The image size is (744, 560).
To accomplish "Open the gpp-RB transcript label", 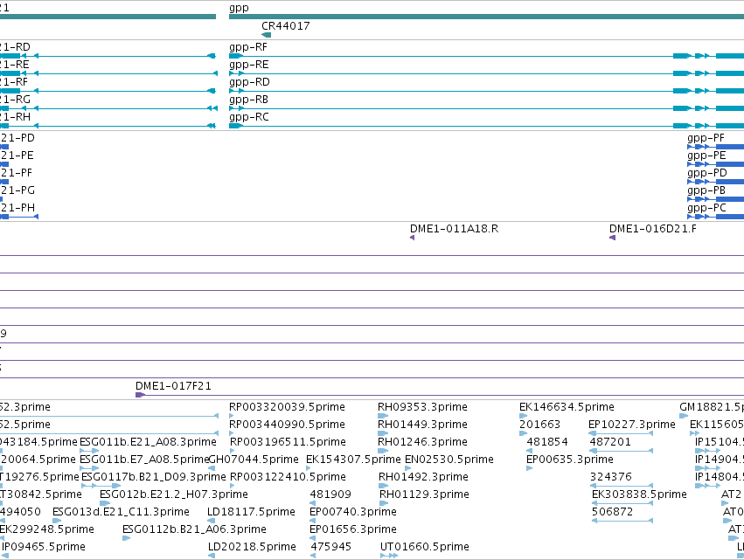I will 248,100.
